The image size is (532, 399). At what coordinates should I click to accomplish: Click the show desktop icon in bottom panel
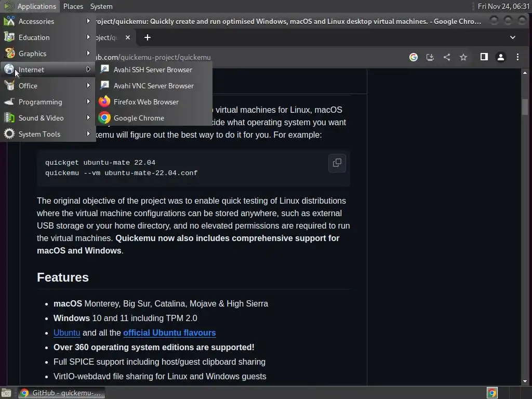(6, 393)
